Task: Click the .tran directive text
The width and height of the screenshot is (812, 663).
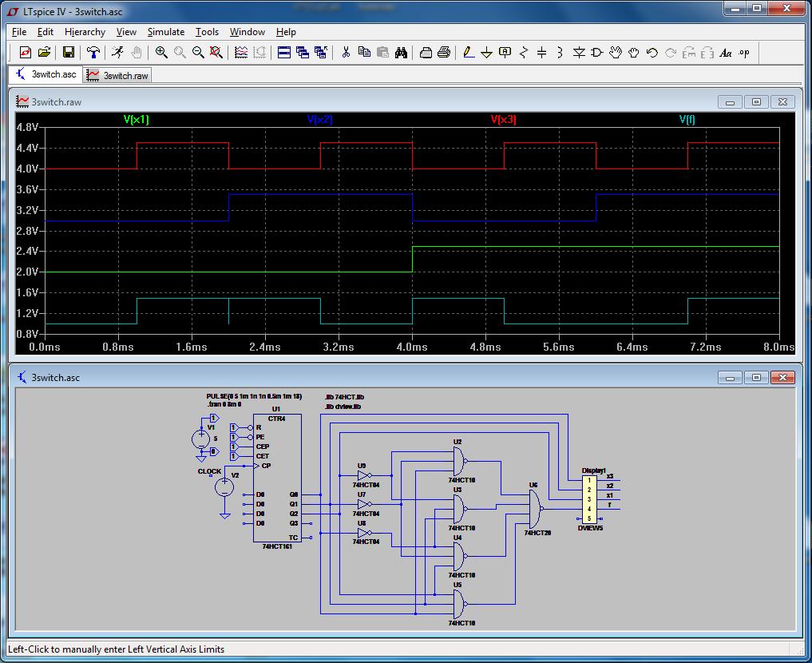Action: point(224,404)
